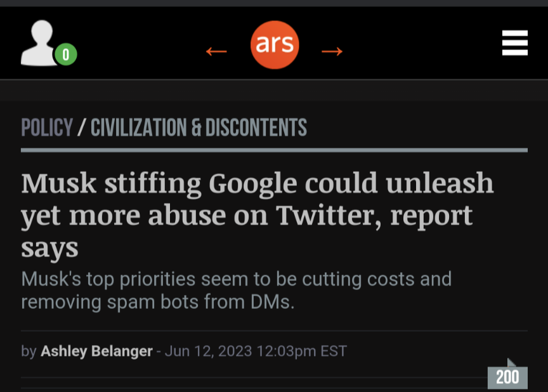
Task: Open the hamburger navigation menu
Action: click(514, 43)
